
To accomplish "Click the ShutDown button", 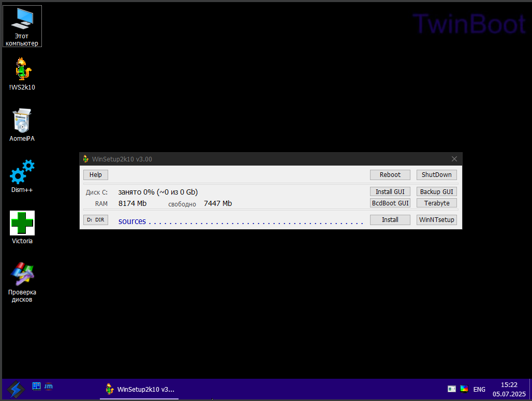I will 437,175.
